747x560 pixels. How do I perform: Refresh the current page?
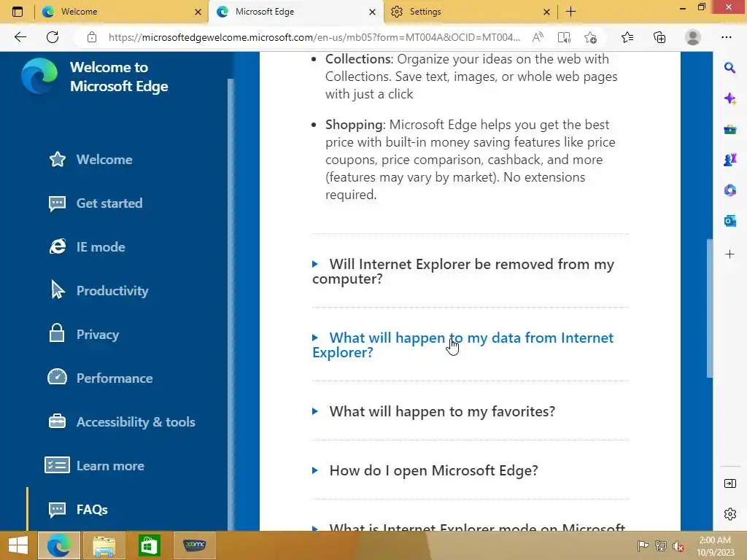tap(53, 37)
